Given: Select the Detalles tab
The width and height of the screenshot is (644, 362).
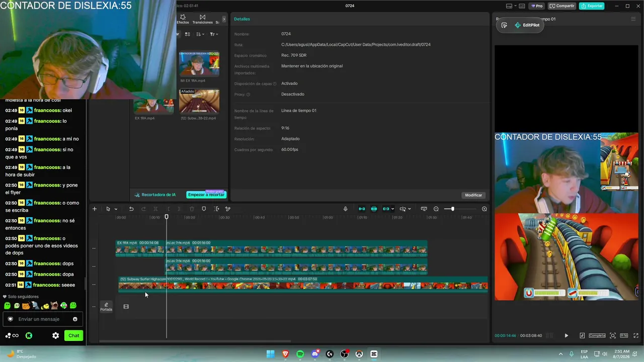Looking at the screenshot, I should tap(242, 19).
